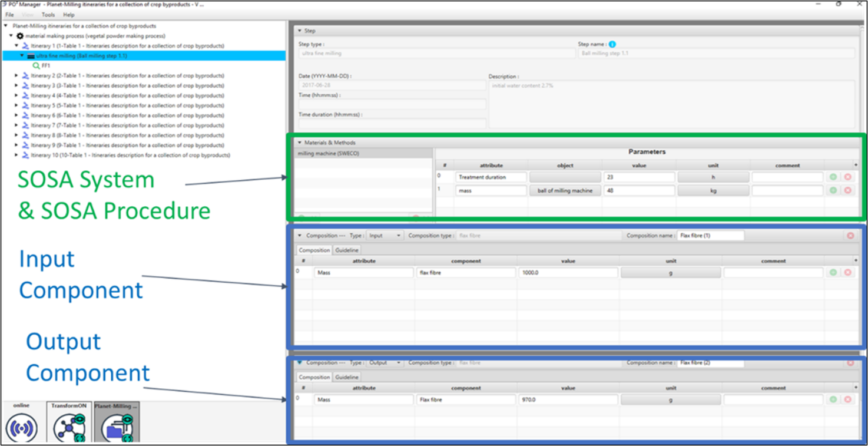The image size is (868, 446).
Task: Open the composition Type dropdown showing Input
Action: (384, 236)
